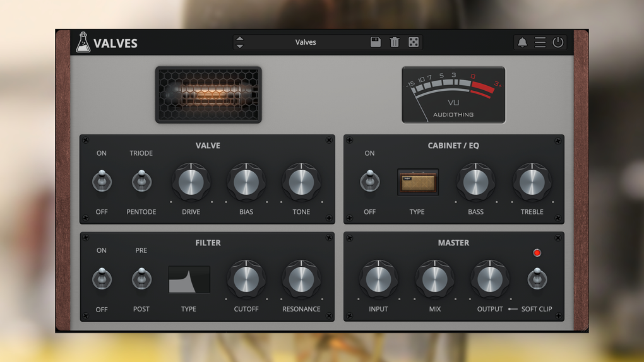Click the AUDIOTHING text on VU meter

[453, 115]
